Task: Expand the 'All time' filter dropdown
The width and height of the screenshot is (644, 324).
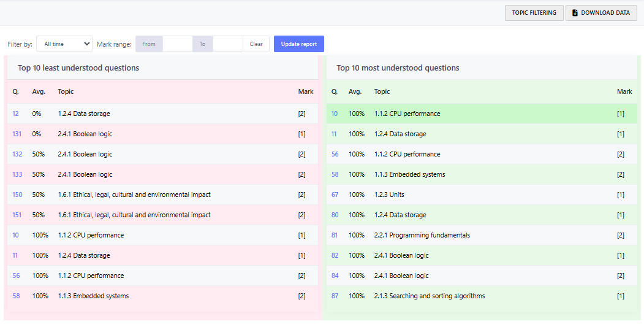Action: (x=64, y=44)
